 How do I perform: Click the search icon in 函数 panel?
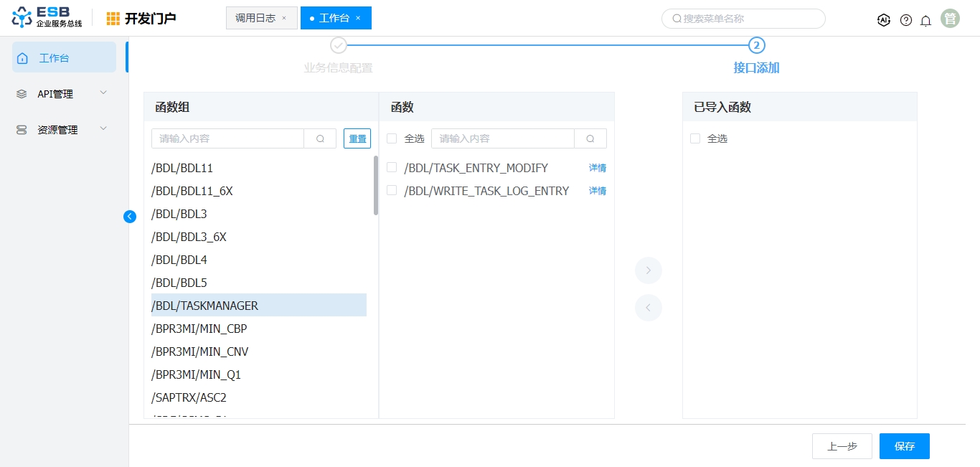click(590, 138)
